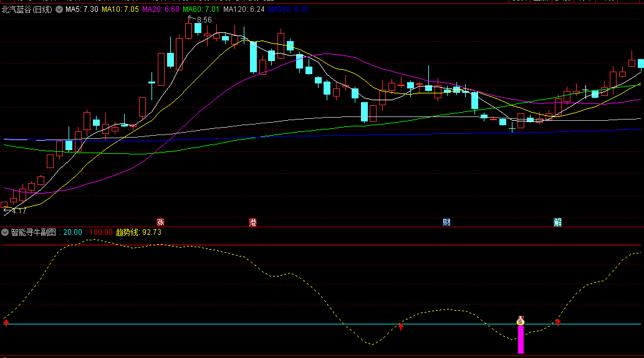Click the cyan 解 event marker
644x358 pixels.
[557, 222]
